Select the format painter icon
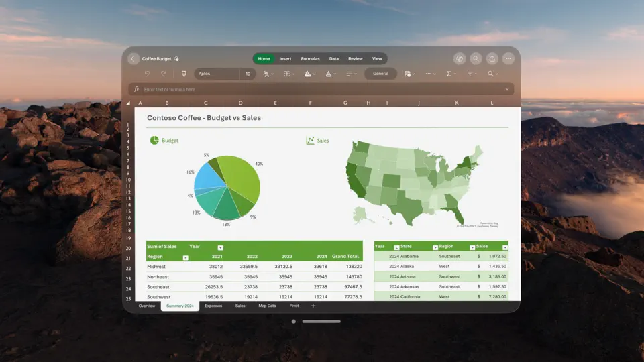 tap(184, 74)
